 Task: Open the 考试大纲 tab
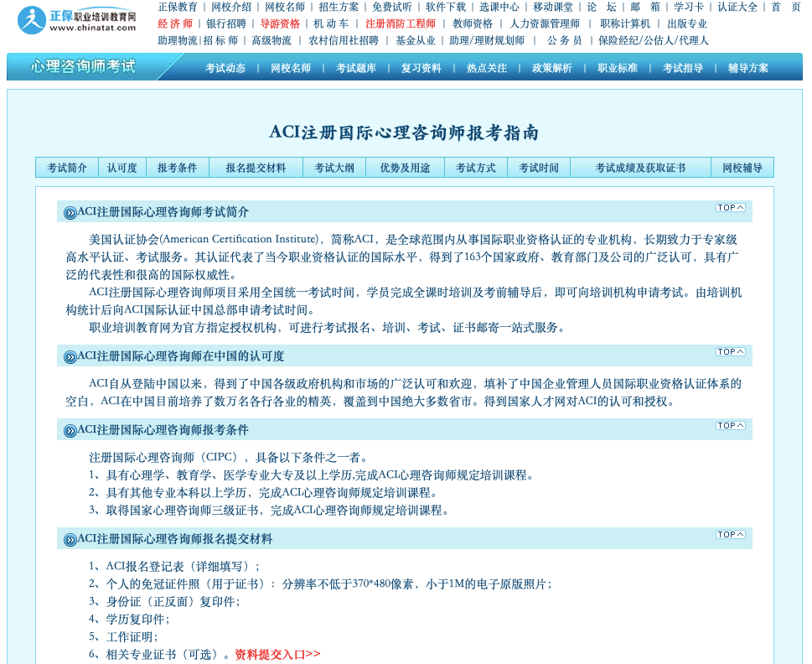coord(334,168)
